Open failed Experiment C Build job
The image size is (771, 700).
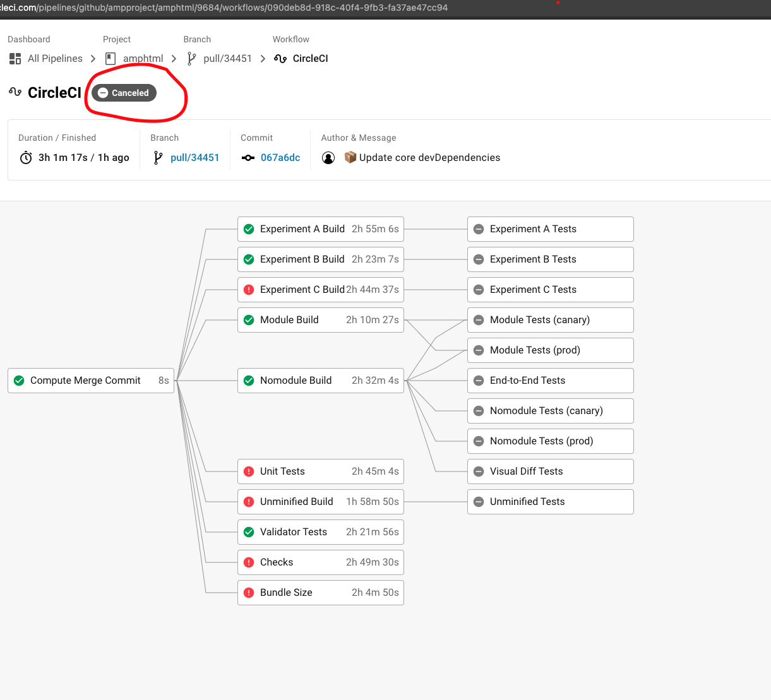tap(321, 290)
